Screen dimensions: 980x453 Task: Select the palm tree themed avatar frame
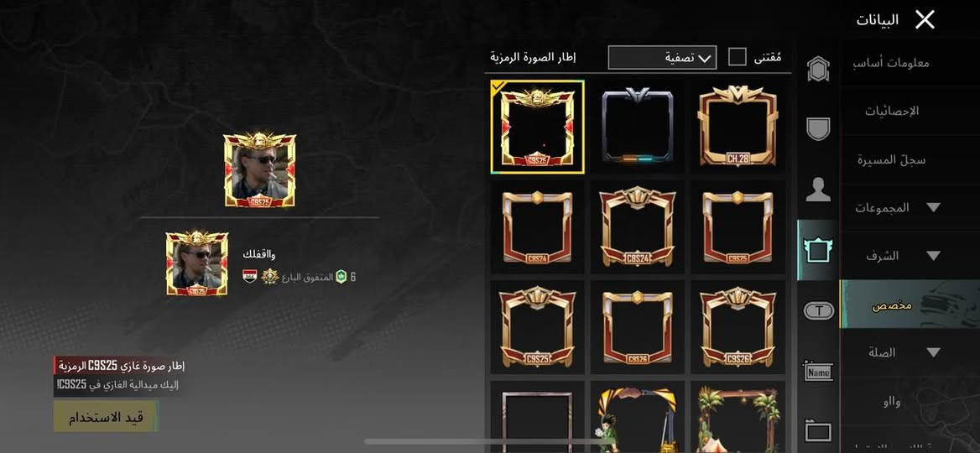tap(738, 417)
